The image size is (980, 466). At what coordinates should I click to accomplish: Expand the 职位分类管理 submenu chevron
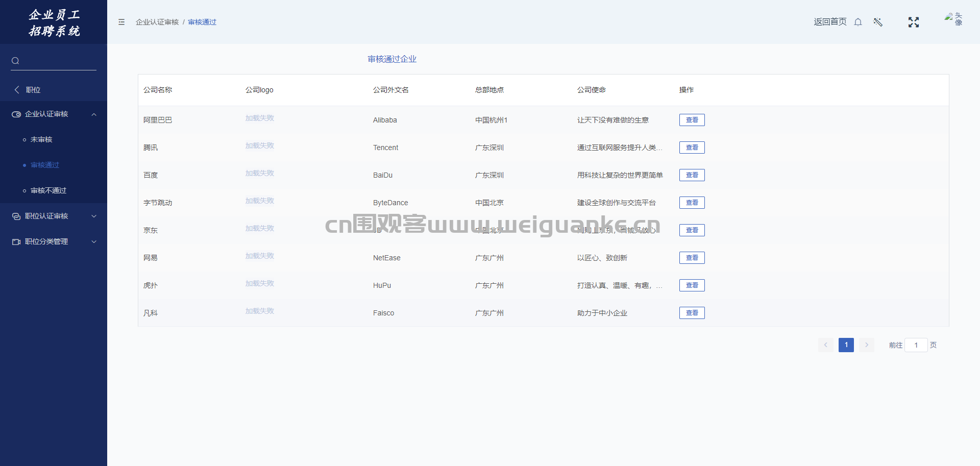point(94,242)
